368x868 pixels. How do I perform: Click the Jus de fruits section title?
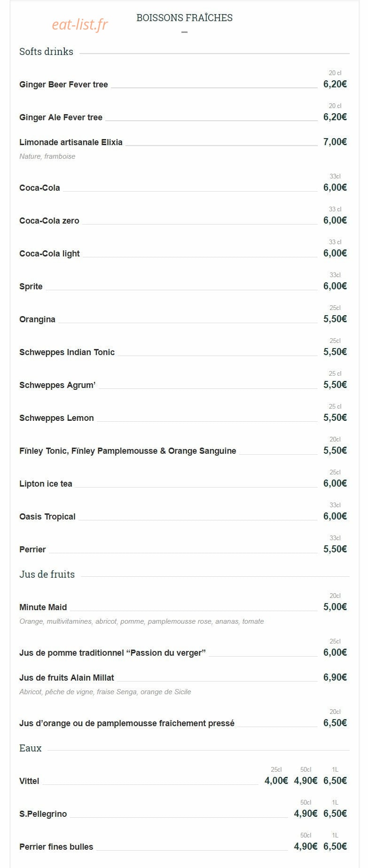47,574
